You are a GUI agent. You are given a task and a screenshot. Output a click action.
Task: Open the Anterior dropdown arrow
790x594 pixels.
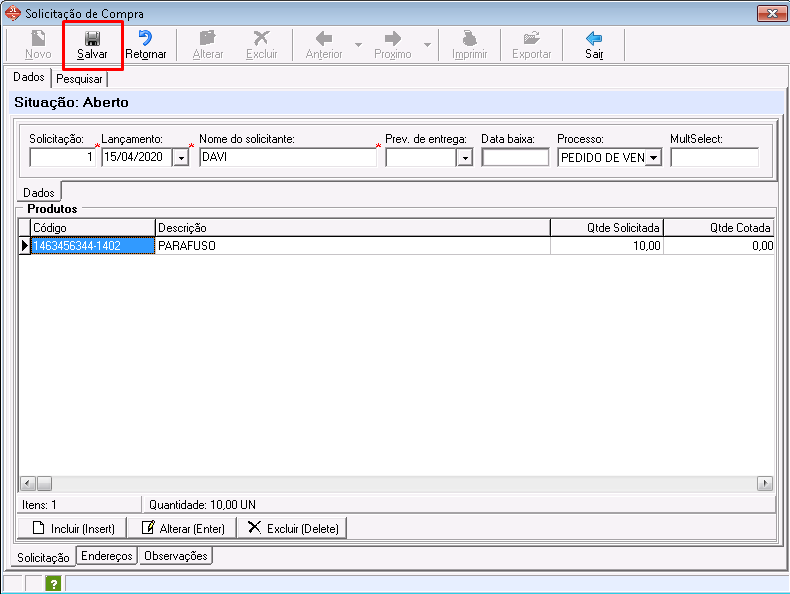point(358,45)
